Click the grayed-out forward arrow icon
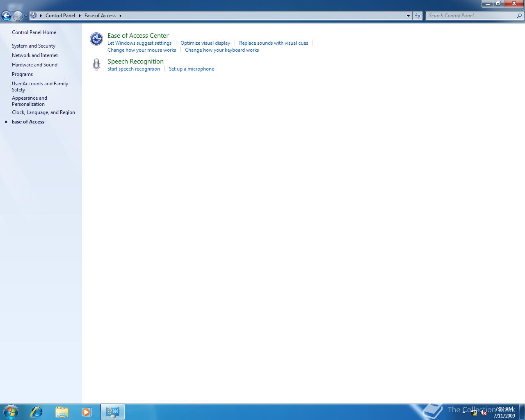Viewport: 525px width, 420px height. tap(17, 16)
